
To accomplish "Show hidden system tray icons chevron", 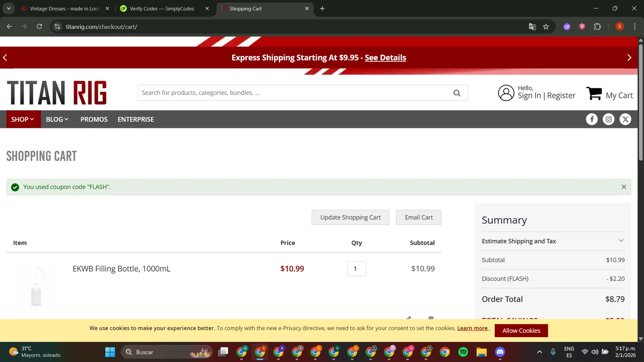I will 540,352.
